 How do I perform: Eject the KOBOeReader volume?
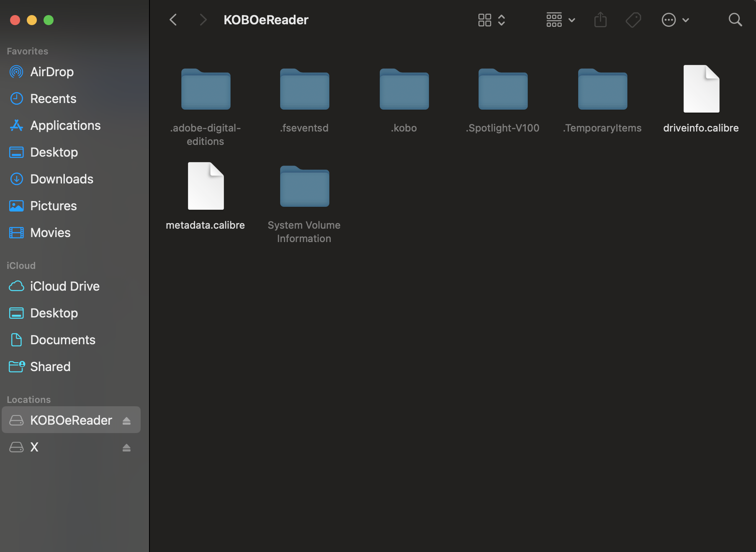tap(126, 421)
